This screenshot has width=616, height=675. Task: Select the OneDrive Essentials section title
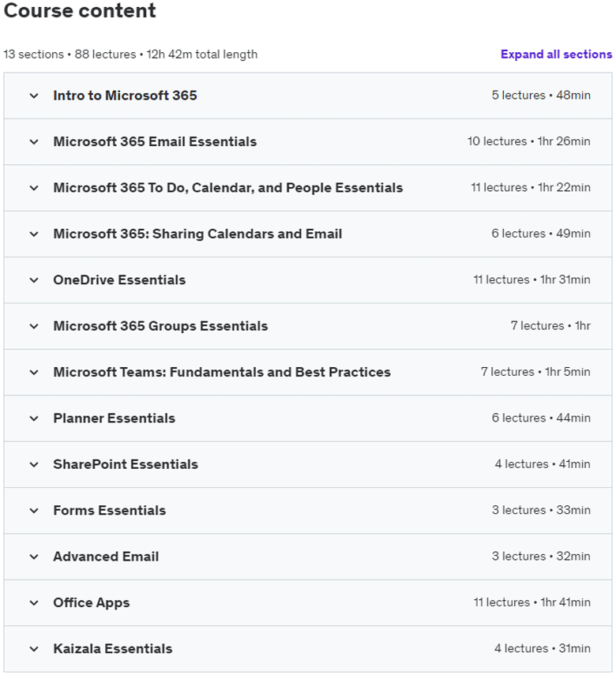coord(119,279)
